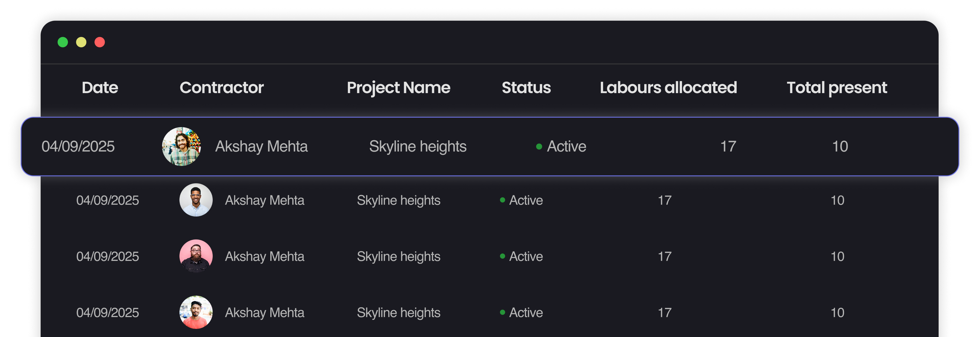Click the bearded contractor's avatar in row three

(x=195, y=256)
